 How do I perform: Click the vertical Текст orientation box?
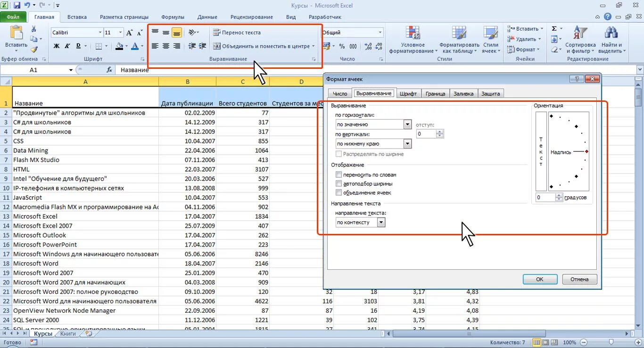tap(541, 151)
